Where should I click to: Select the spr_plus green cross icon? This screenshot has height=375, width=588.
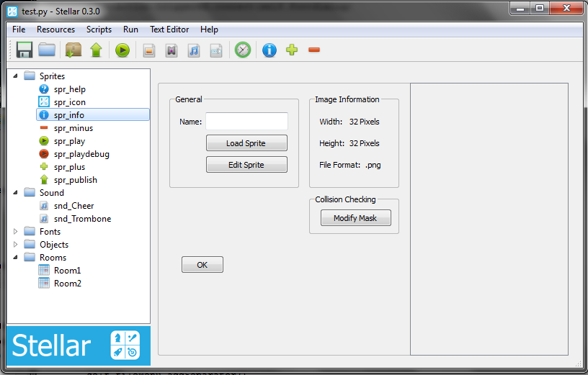[44, 166]
